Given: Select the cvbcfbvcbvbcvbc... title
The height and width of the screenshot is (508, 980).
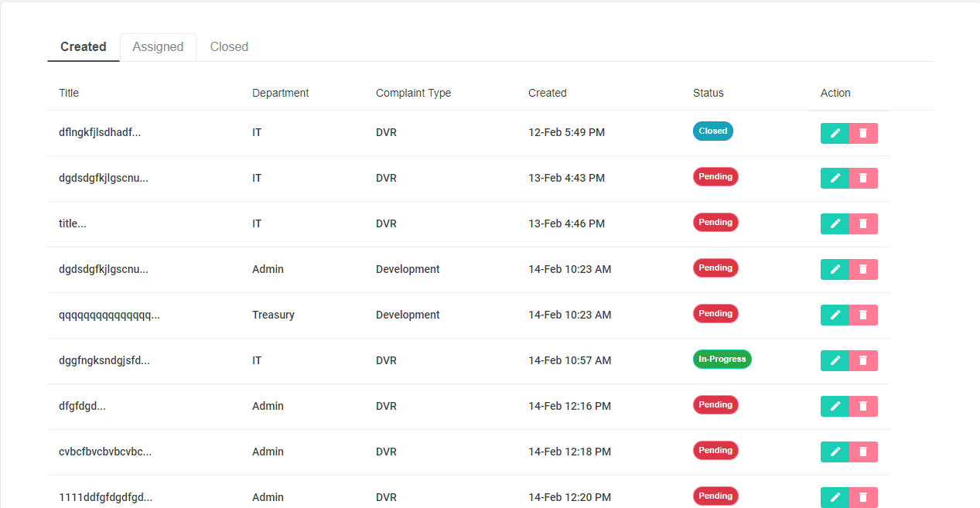Looking at the screenshot, I should click(x=105, y=452).
